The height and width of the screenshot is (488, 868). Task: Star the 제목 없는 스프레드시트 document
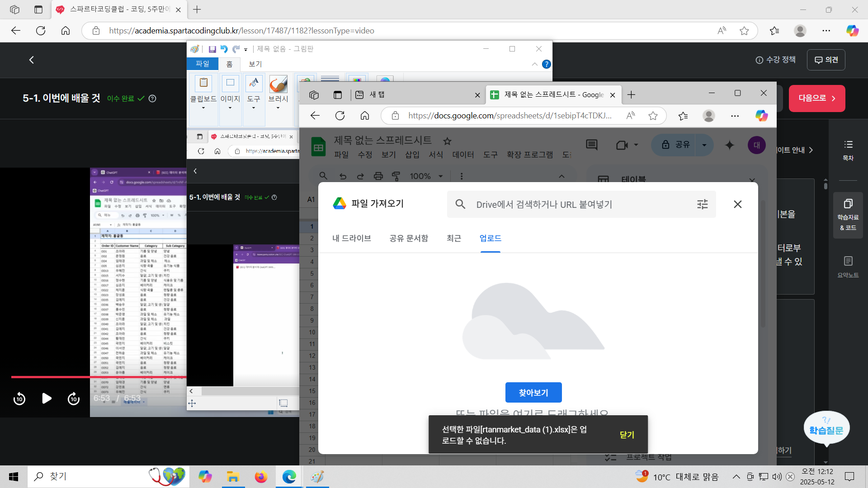(447, 141)
